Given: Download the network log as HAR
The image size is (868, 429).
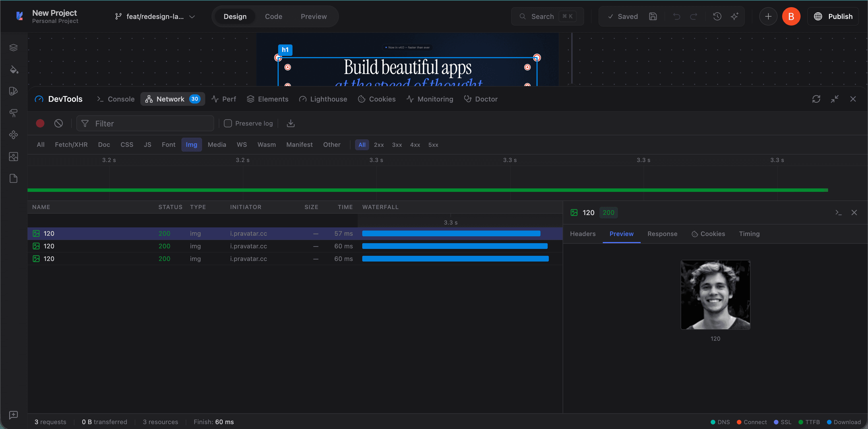Looking at the screenshot, I should pyautogui.click(x=290, y=124).
